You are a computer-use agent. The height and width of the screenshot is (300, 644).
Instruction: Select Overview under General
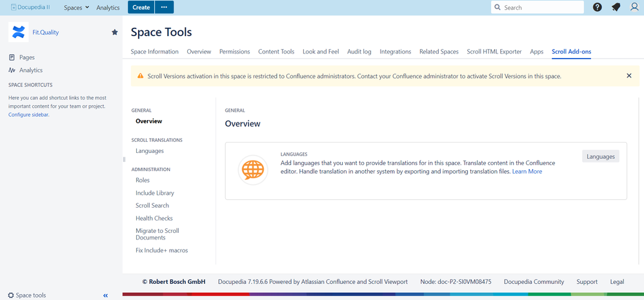148,121
